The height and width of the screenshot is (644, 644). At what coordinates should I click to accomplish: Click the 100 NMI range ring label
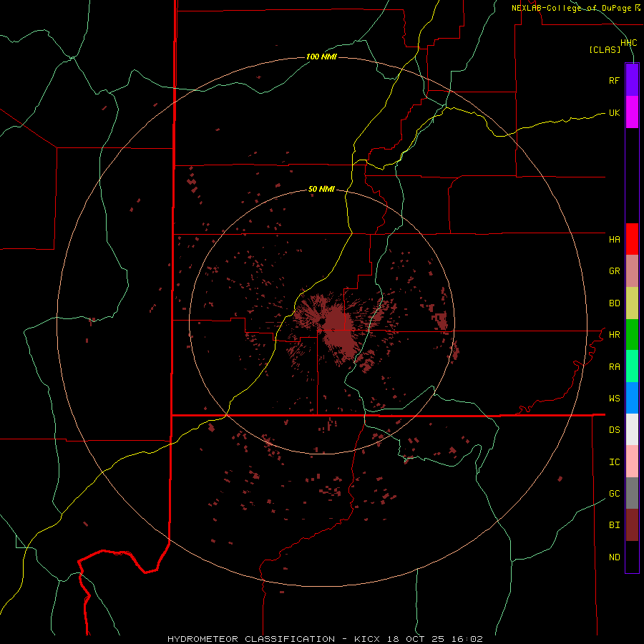point(321,57)
